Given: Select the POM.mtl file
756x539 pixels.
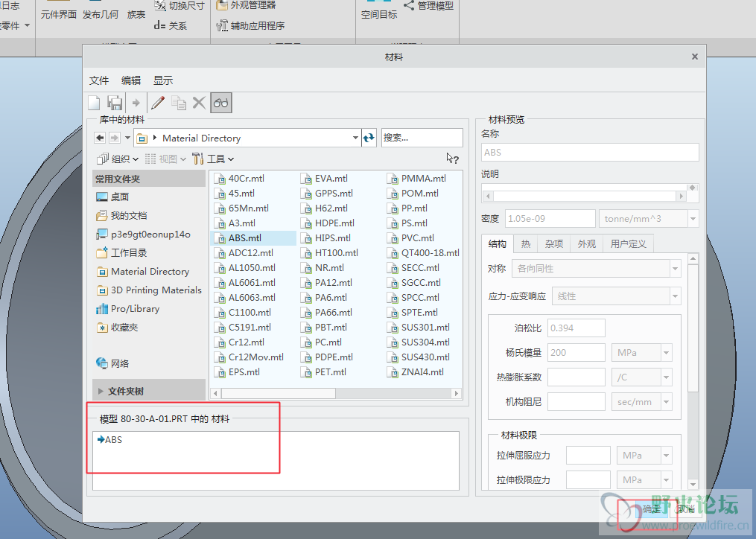Looking at the screenshot, I should (413, 194).
